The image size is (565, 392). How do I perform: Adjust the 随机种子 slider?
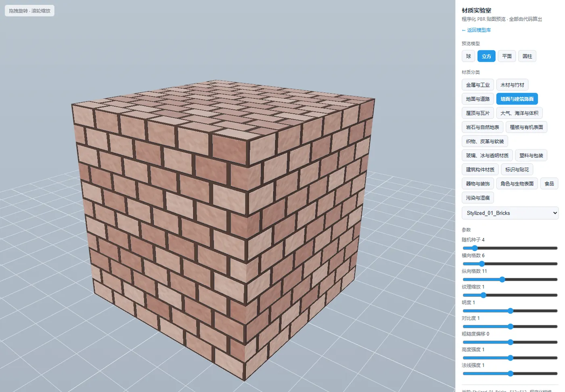pos(510,248)
